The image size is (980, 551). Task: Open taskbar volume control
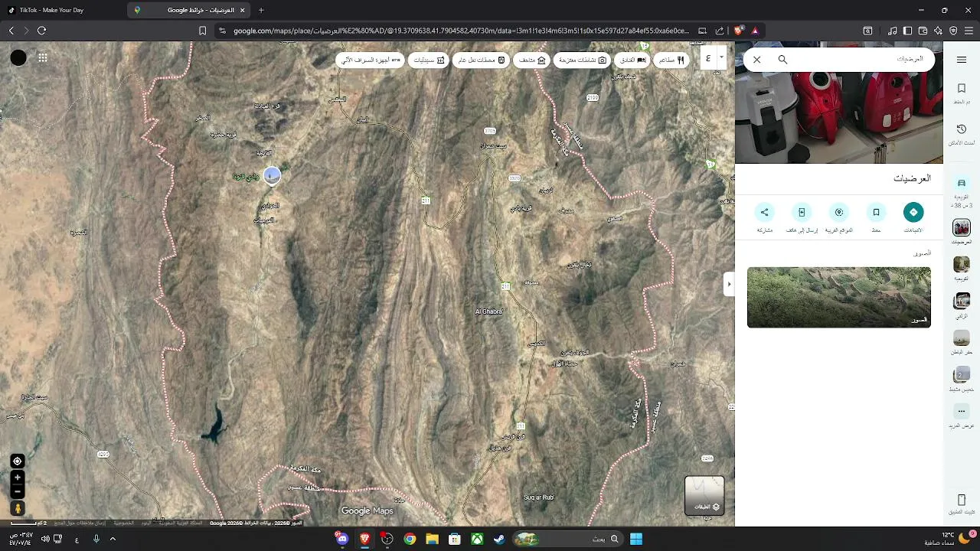click(45, 539)
